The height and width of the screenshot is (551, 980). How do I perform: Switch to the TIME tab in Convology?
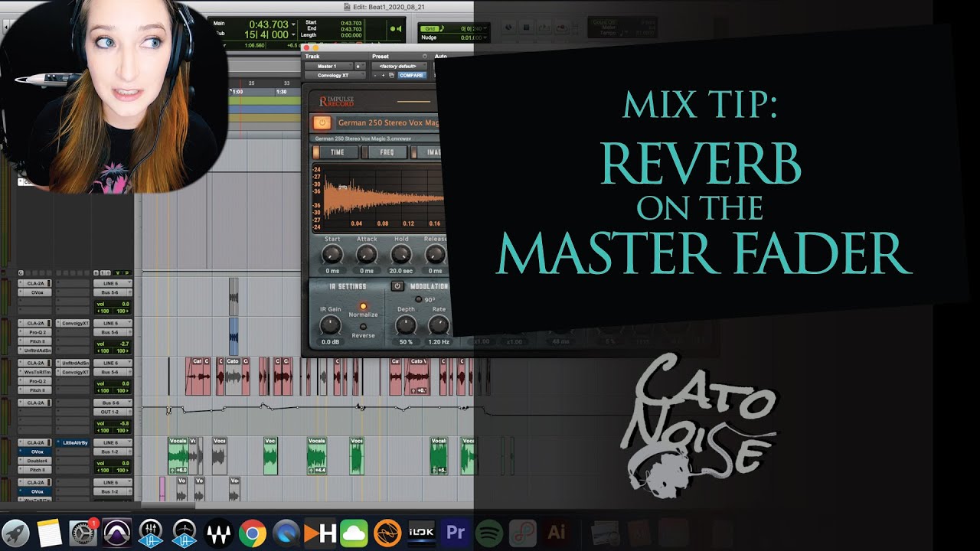tap(337, 152)
